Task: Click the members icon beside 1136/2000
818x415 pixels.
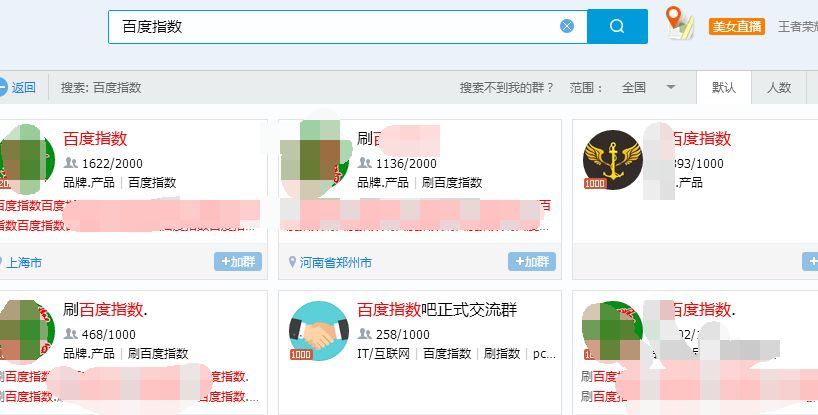Action: point(365,163)
